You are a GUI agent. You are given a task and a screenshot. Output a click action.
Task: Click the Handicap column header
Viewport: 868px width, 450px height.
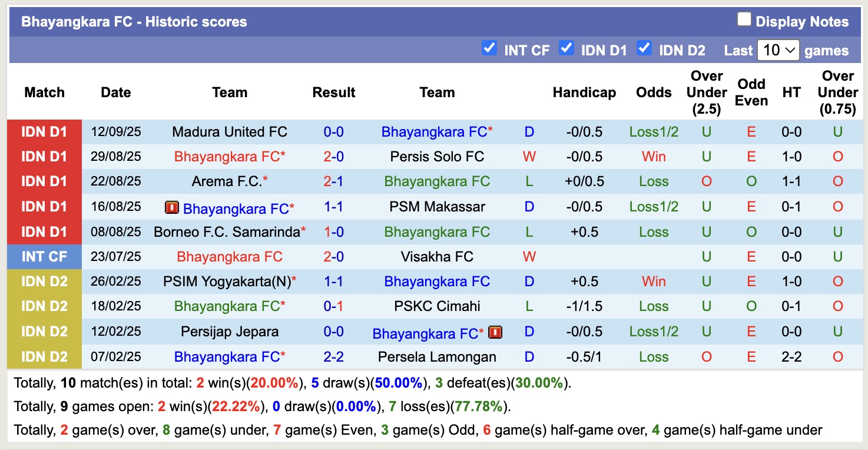584,92
